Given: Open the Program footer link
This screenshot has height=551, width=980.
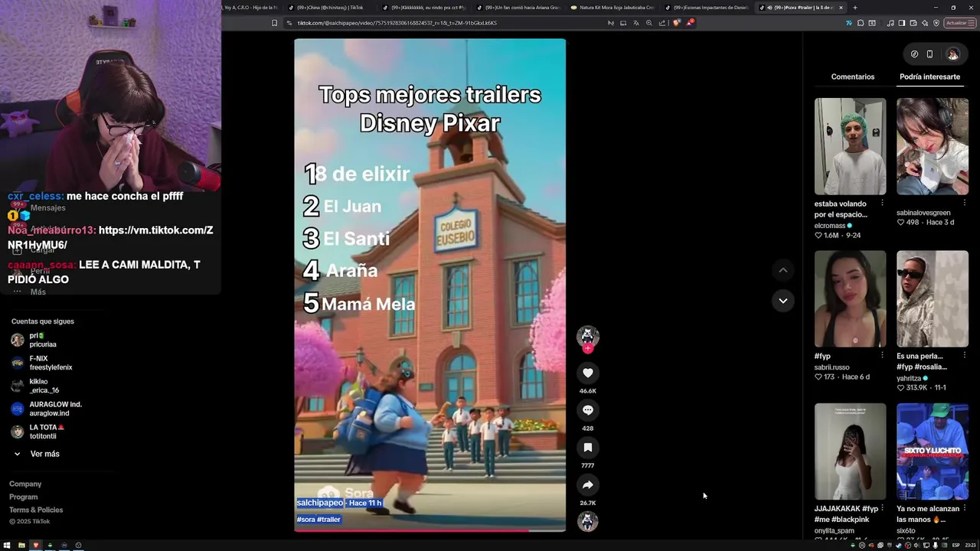Looking at the screenshot, I should coord(23,497).
